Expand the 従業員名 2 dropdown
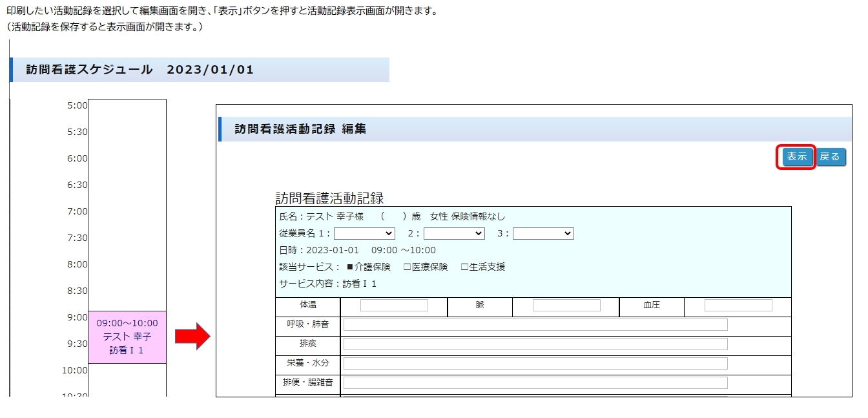 [x=454, y=233]
